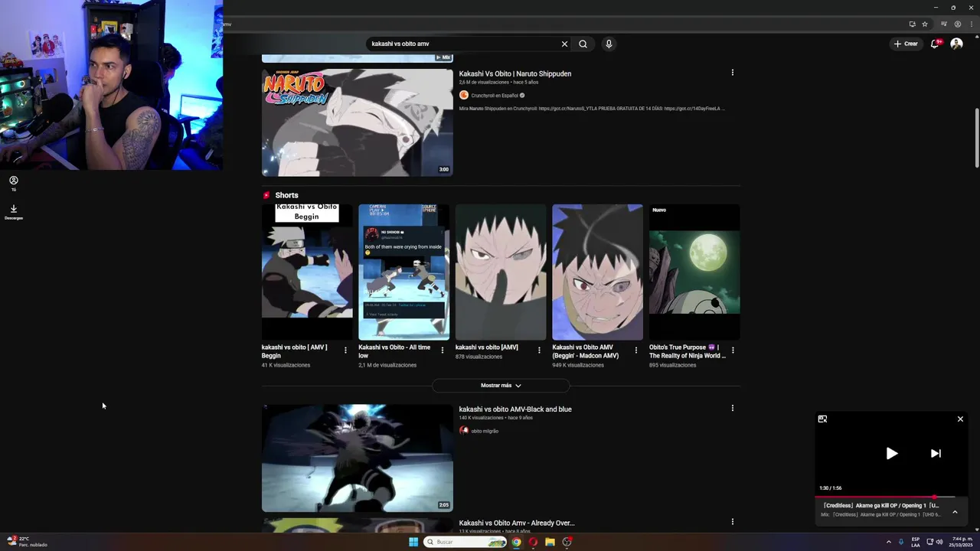The height and width of the screenshot is (551, 980).
Task: Open the taskbar clock and date
Action: pos(961,542)
